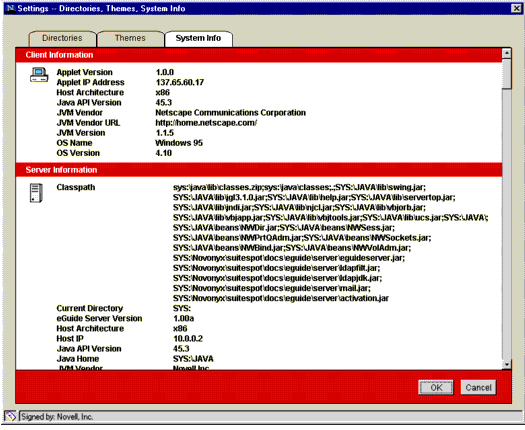
Task: Click the activation.jar classpath line
Action: 281,298
